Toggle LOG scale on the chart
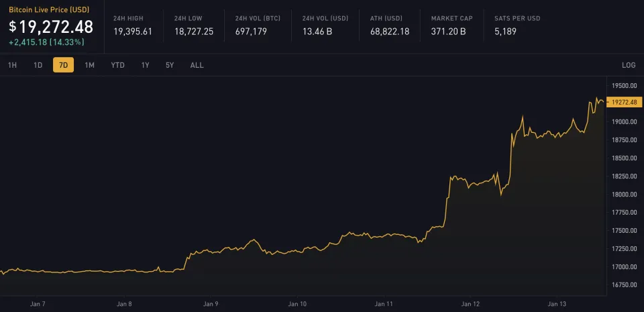The width and height of the screenshot is (644, 312). 629,65
